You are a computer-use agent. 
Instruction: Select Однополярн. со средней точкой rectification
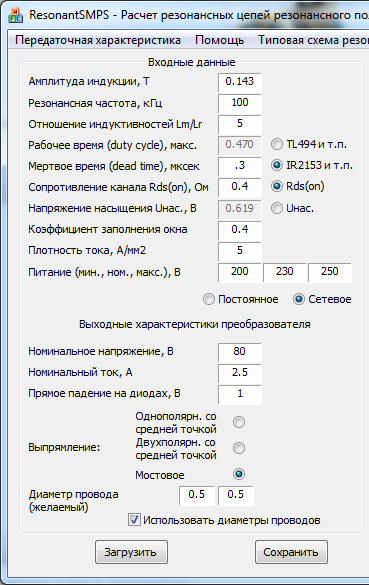[x=239, y=422]
